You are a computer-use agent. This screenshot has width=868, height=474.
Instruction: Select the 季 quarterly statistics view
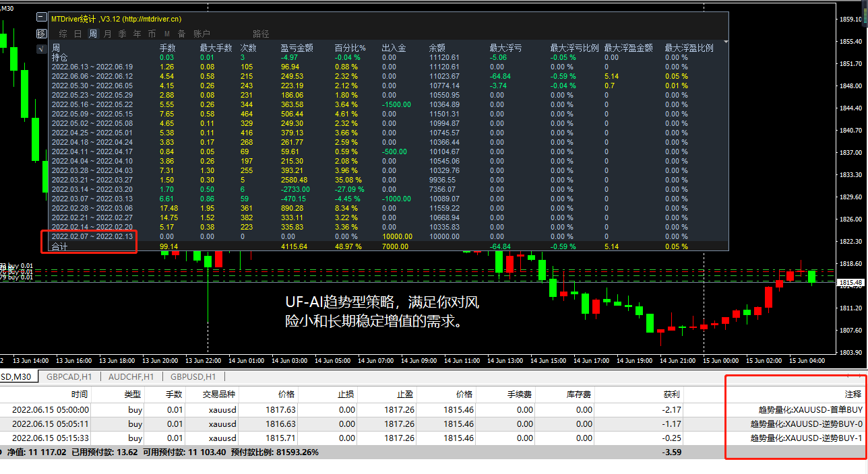coord(122,33)
